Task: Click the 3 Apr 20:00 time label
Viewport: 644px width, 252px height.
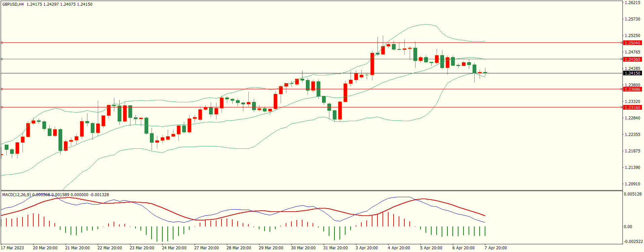Action: point(367,248)
